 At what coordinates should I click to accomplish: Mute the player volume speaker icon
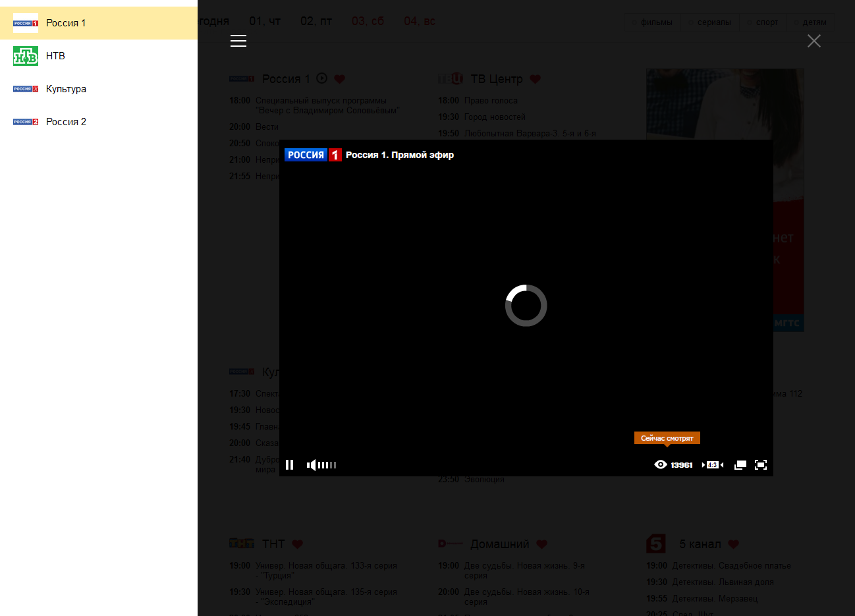(x=310, y=464)
